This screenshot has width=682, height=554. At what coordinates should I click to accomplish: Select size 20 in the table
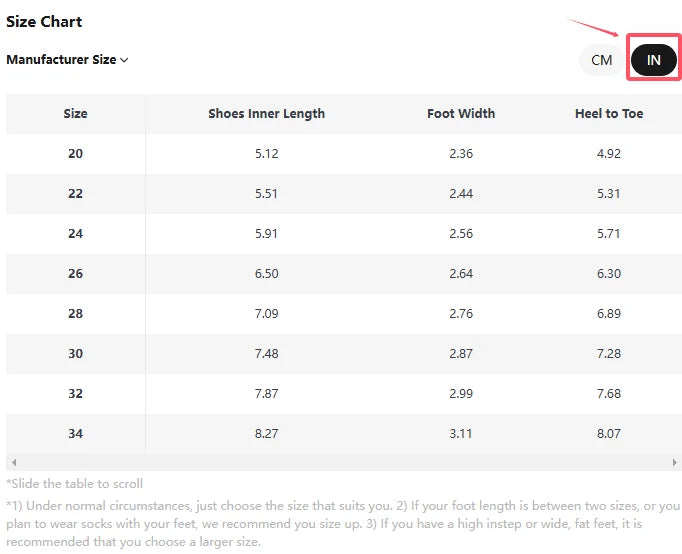[x=75, y=154]
